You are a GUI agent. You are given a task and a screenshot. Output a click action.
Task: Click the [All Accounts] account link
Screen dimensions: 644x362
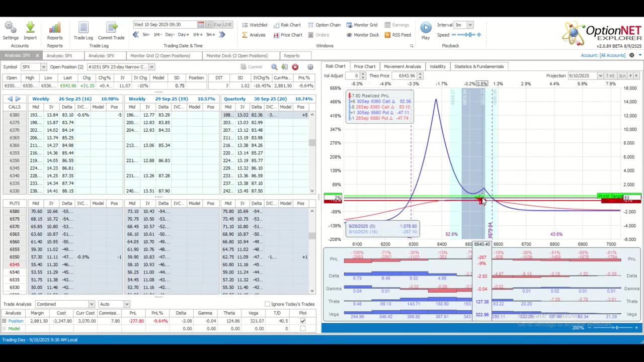tap(613, 55)
